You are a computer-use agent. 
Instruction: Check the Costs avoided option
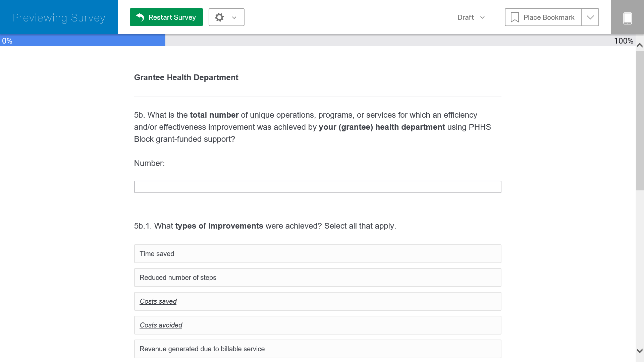[x=317, y=325]
